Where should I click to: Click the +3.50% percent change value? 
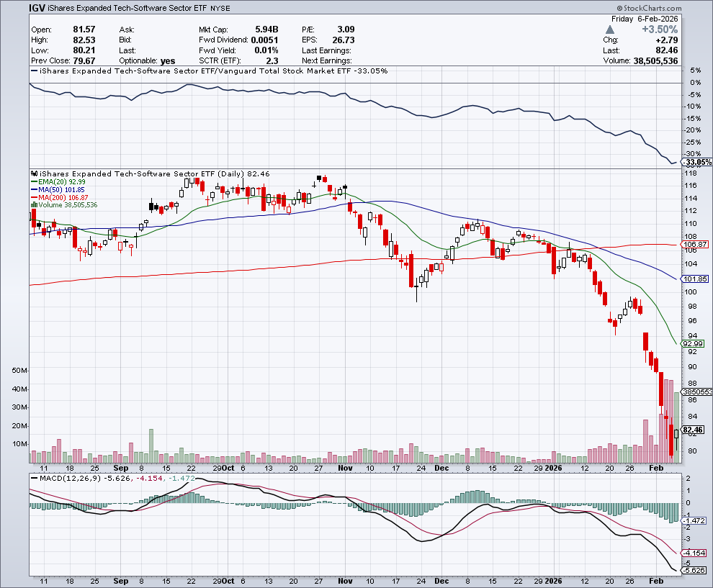[x=660, y=30]
